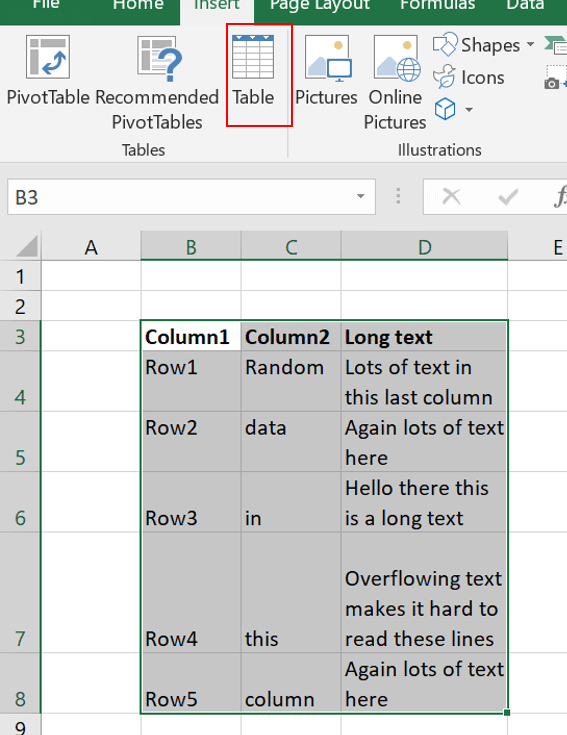
Task: Click the PivotTable icon
Action: 48,57
